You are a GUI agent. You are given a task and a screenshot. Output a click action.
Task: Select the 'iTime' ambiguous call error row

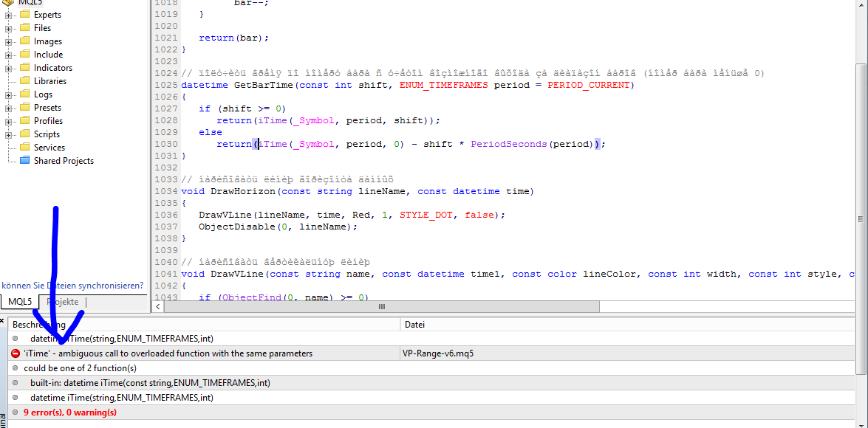coord(432,353)
